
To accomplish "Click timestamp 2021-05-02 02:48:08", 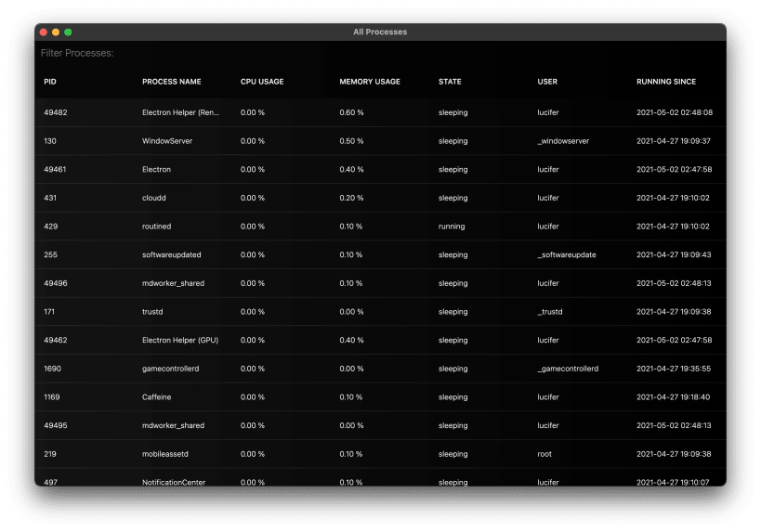I will pyautogui.click(x=675, y=112).
